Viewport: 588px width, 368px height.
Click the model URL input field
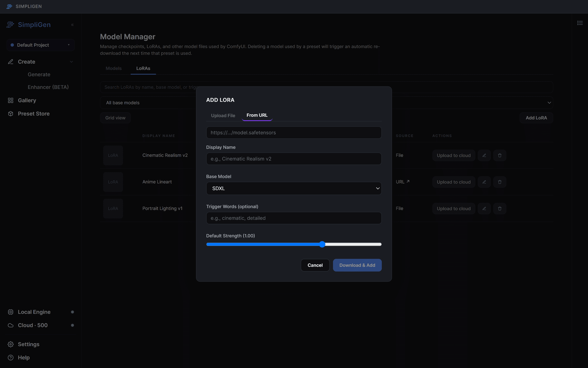tap(294, 133)
